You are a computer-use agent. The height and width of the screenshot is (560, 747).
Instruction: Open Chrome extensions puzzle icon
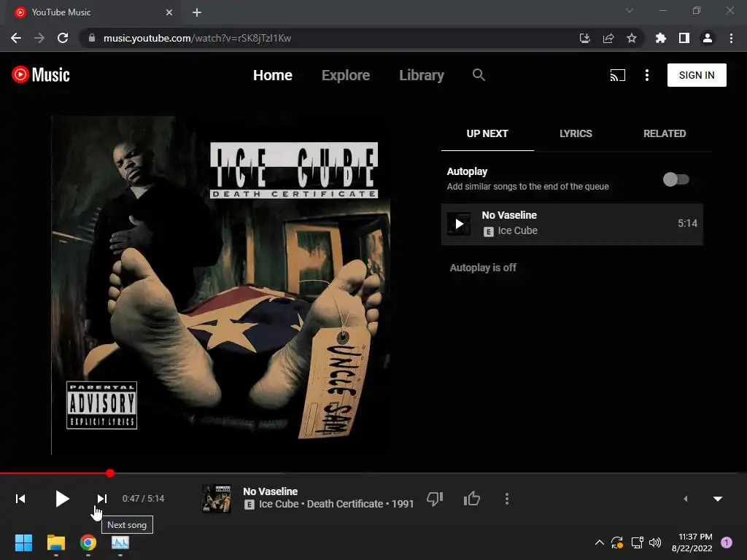point(661,38)
